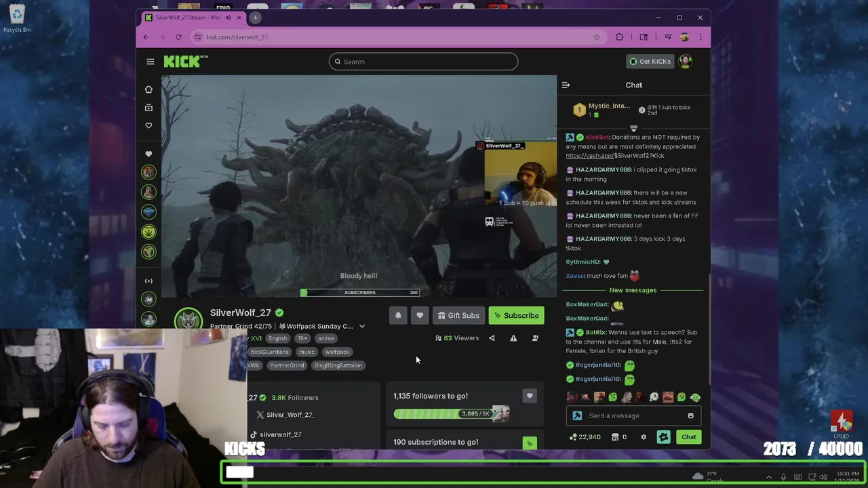The image size is (868, 488).
Task: Click the browser back arrow
Action: [146, 37]
